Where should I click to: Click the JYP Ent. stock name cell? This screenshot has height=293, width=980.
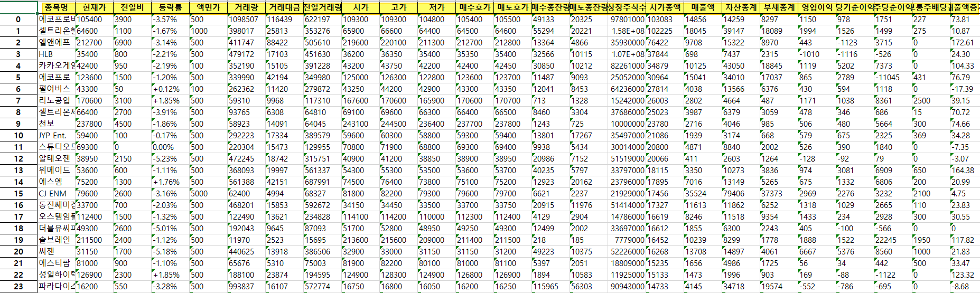coord(57,136)
